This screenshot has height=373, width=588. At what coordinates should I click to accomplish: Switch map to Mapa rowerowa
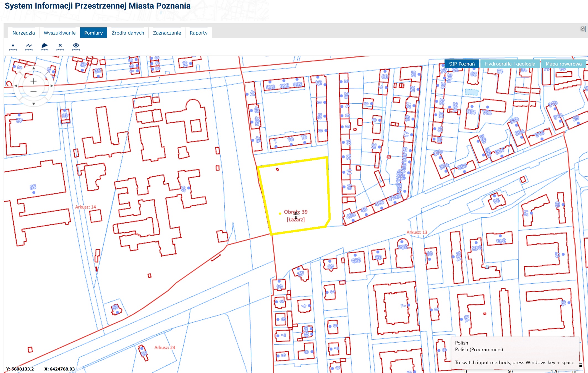click(x=563, y=64)
